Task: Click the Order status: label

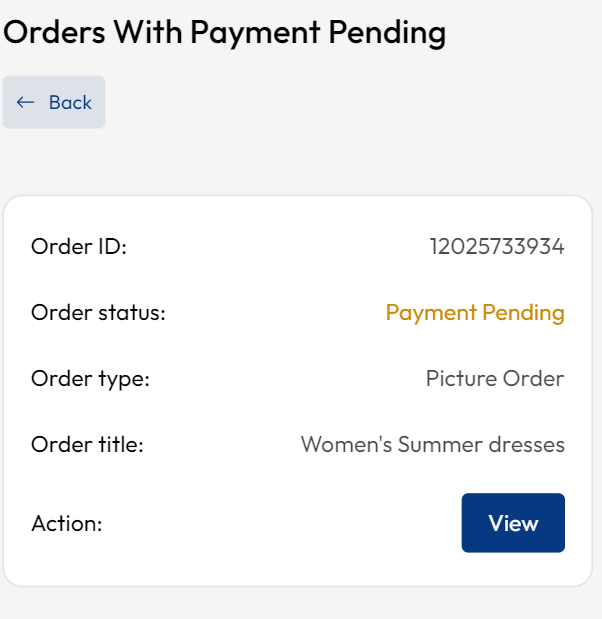Action: [98, 313]
